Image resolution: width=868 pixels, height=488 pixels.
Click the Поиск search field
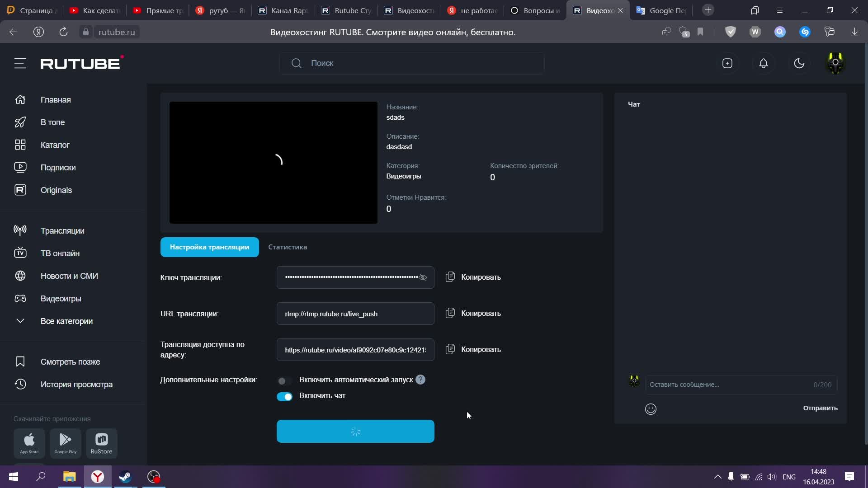[411, 63]
